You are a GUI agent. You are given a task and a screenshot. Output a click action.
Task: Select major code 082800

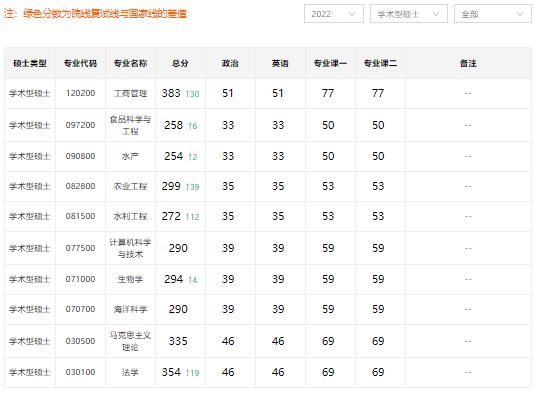click(80, 186)
